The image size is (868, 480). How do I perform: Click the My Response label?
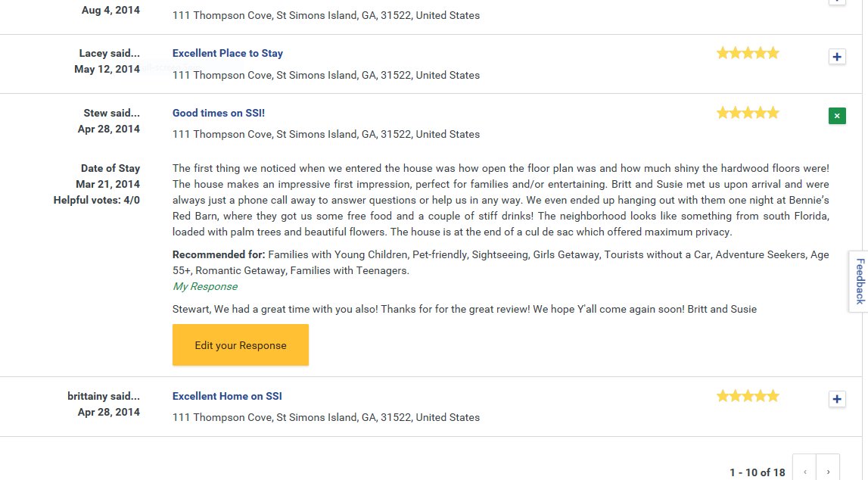(x=205, y=287)
